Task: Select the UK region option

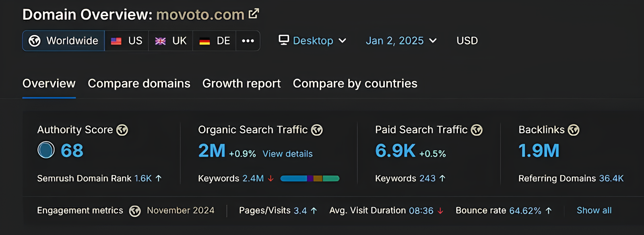Action: point(171,41)
